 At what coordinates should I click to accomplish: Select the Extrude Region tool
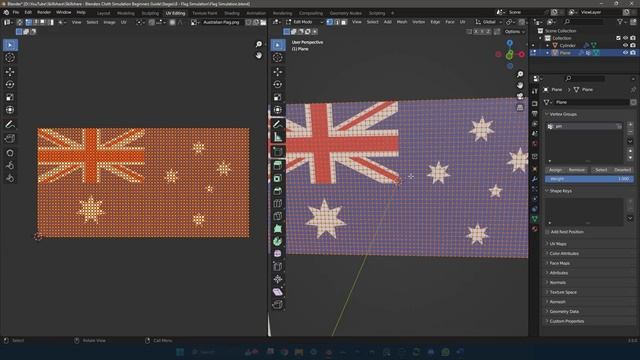tap(278, 165)
